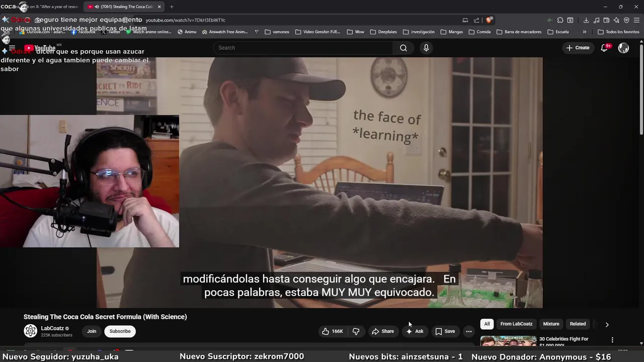Click '30 Celebrities Fight For' video title
The height and width of the screenshot is (362, 644).
[x=563, y=339]
